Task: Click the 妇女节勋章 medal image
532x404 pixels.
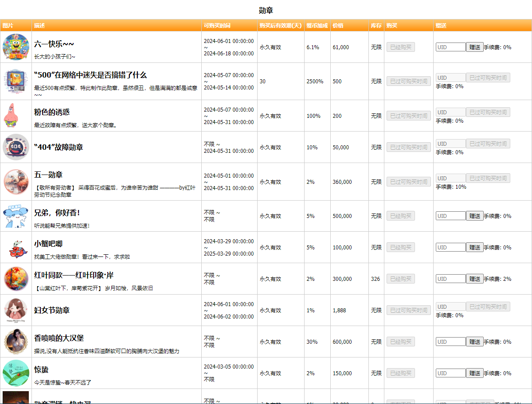Action: coord(16,310)
